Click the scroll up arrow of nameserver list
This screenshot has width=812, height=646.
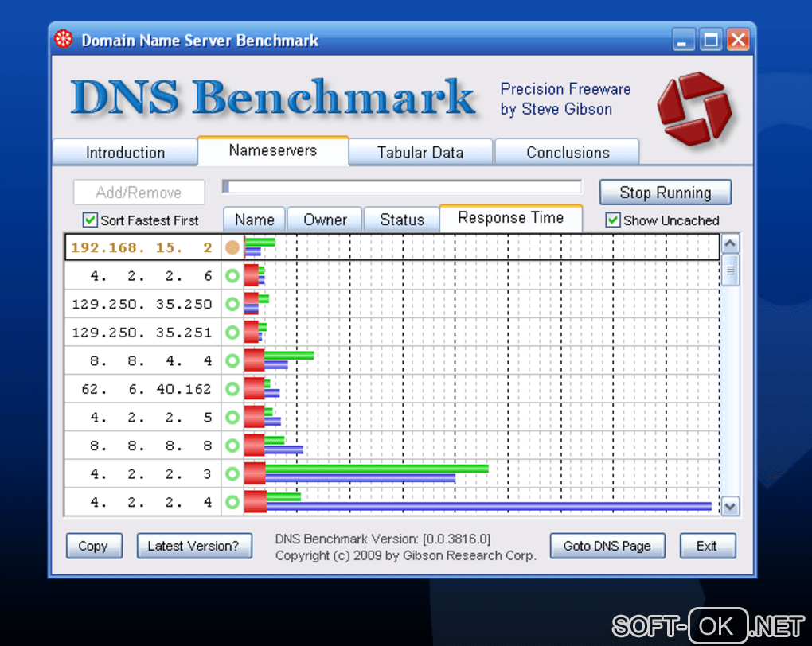(730, 243)
